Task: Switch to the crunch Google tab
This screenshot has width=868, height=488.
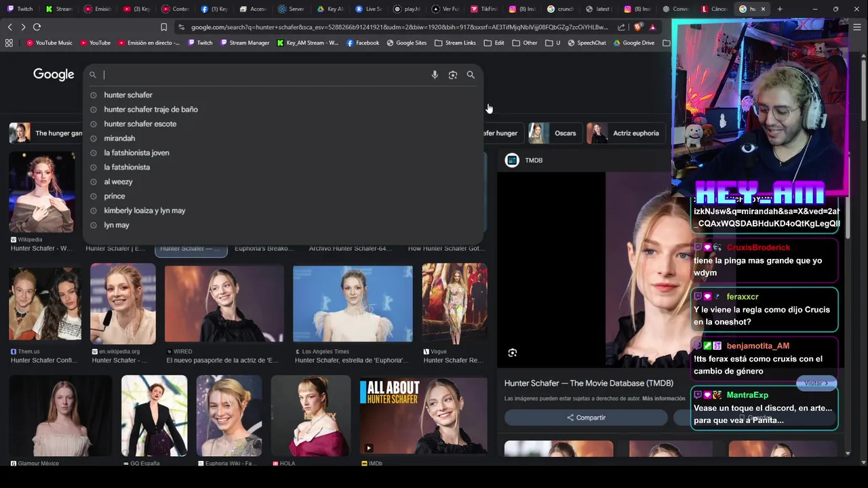Action: [560, 9]
